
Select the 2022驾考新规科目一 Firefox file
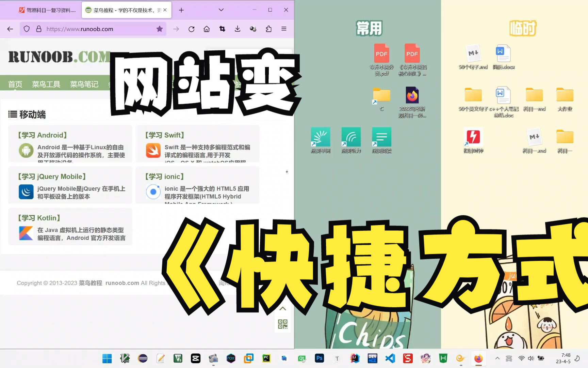click(x=412, y=102)
